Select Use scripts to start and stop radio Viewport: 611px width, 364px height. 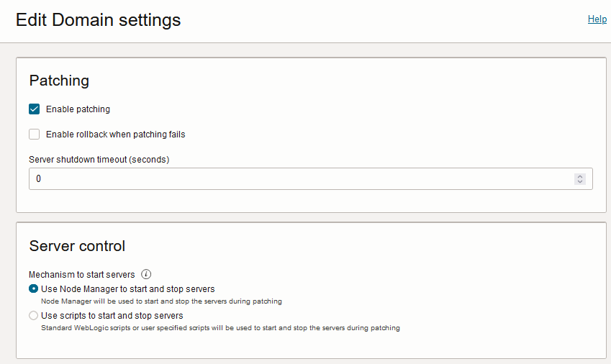(x=34, y=315)
